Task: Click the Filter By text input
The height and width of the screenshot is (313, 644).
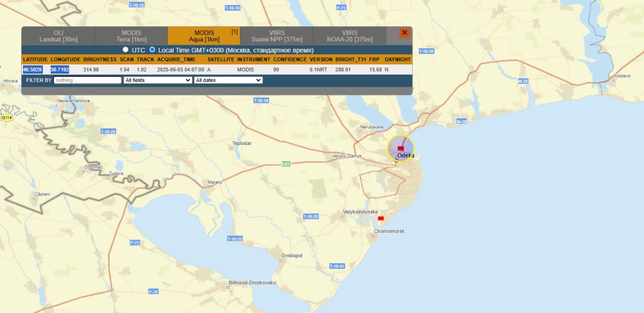Action: pos(88,80)
